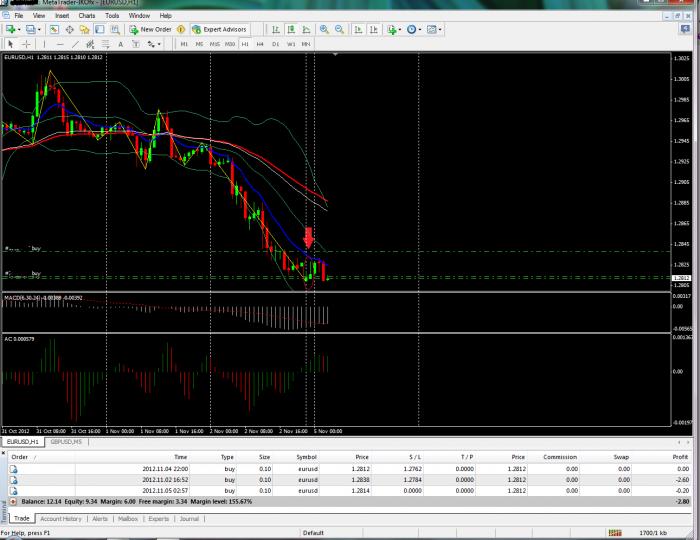The width and height of the screenshot is (700, 540).
Task: Sort orders by Profit column header
Action: click(x=680, y=457)
